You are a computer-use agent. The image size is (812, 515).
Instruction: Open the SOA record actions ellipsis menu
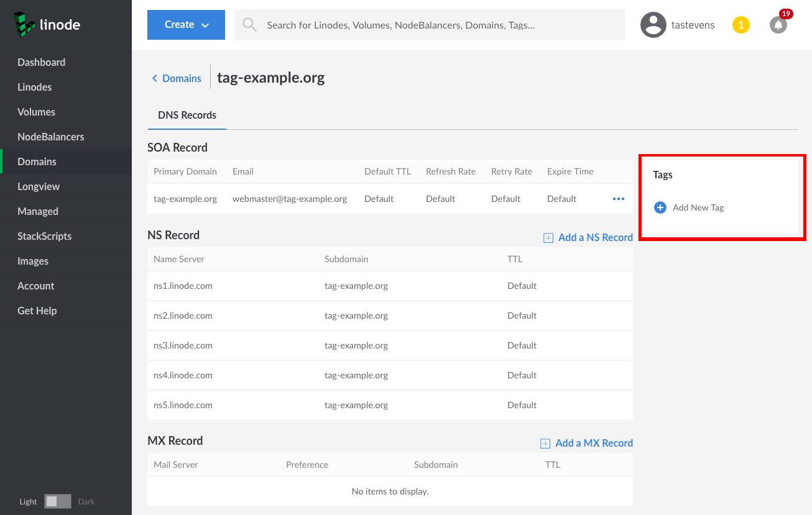[x=619, y=198]
